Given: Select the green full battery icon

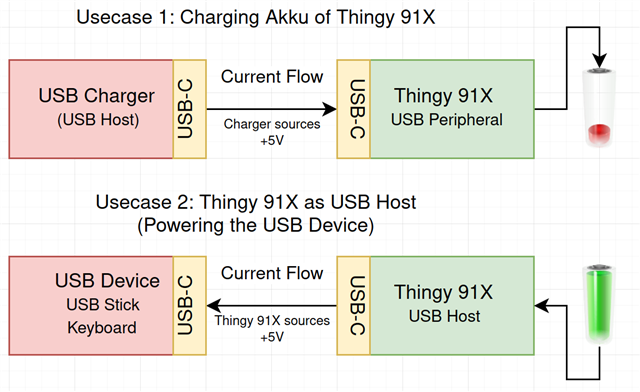Looking at the screenshot, I should [x=599, y=304].
